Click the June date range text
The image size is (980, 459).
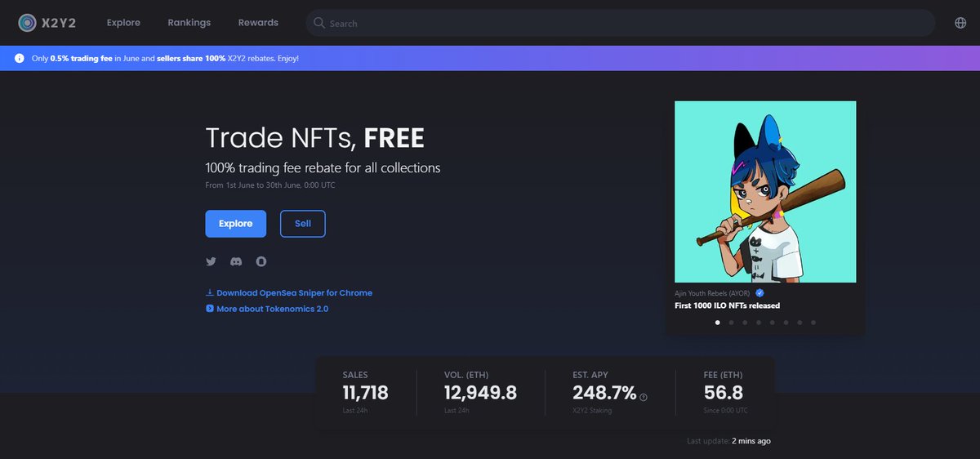pyautogui.click(x=270, y=185)
